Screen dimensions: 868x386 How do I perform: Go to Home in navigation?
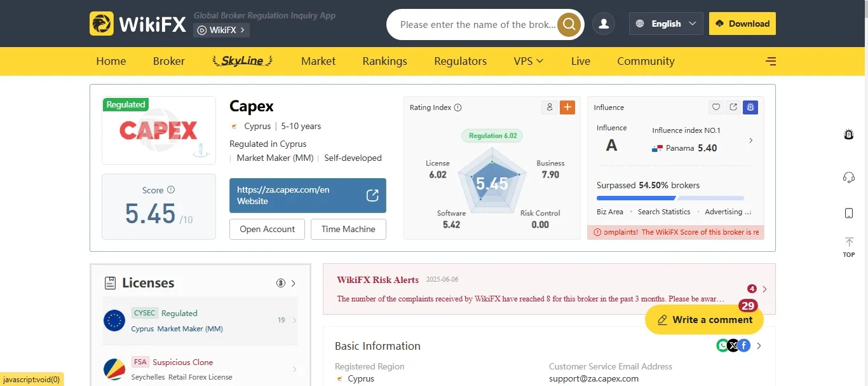pos(111,61)
